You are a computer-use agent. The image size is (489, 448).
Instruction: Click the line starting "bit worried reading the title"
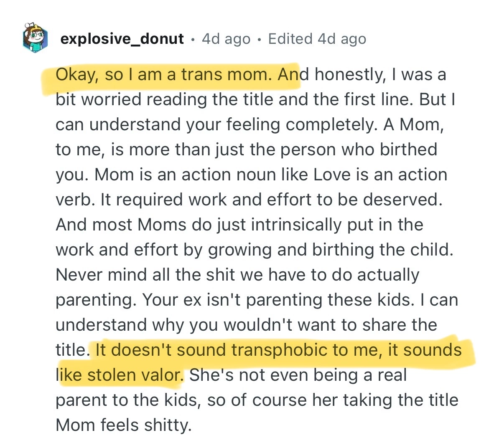[x=255, y=100]
